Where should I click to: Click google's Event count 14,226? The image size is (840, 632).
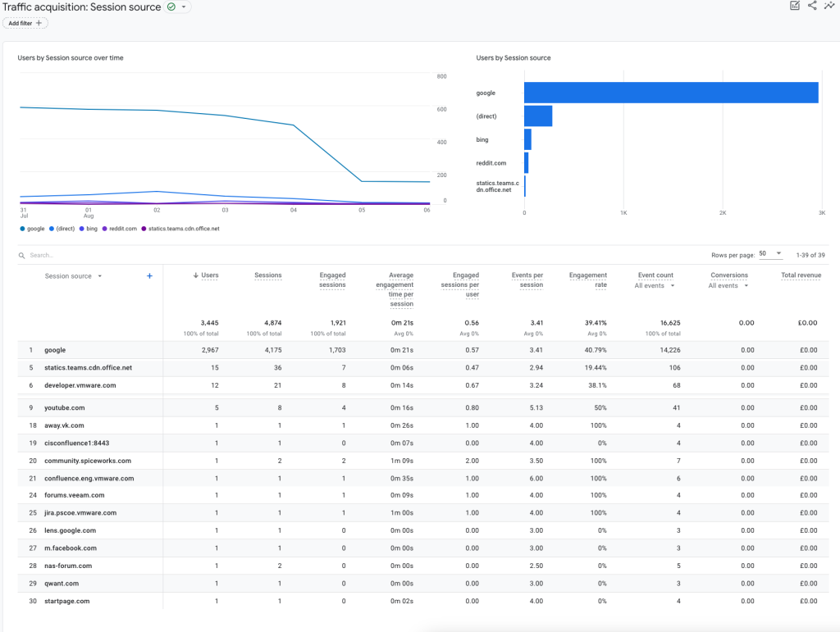670,350
